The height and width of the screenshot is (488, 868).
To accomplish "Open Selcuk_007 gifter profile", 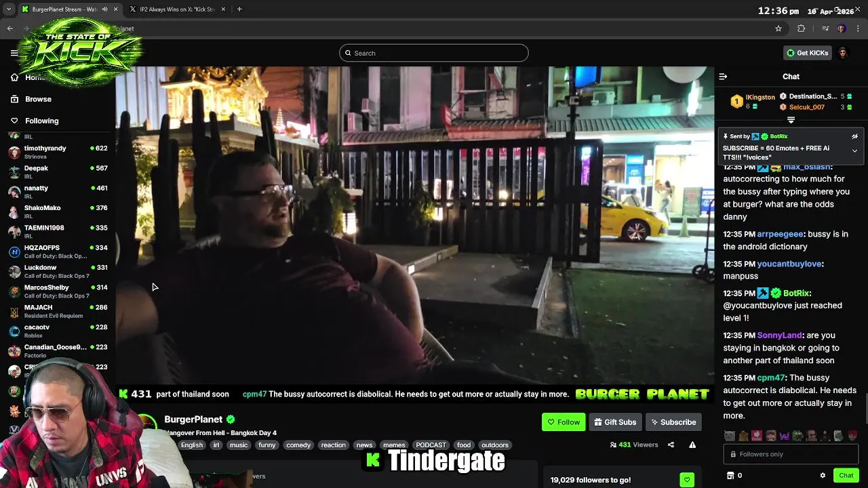I will (x=806, y=107).
